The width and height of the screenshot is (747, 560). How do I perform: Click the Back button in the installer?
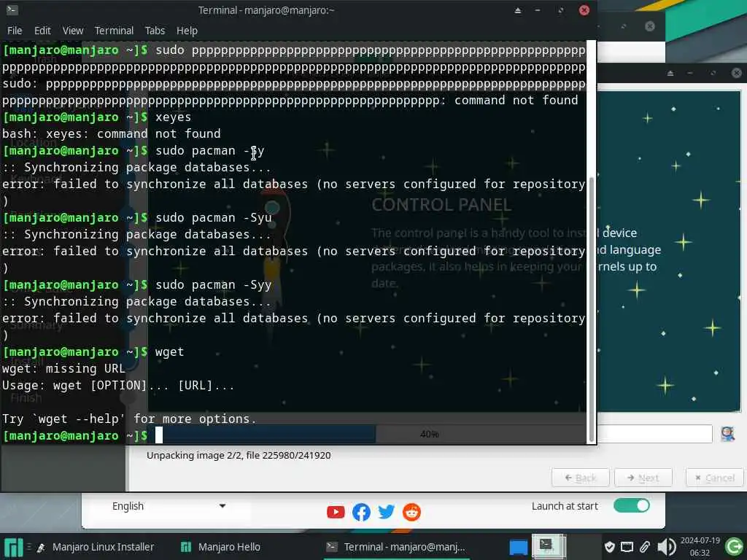point(580,478)
